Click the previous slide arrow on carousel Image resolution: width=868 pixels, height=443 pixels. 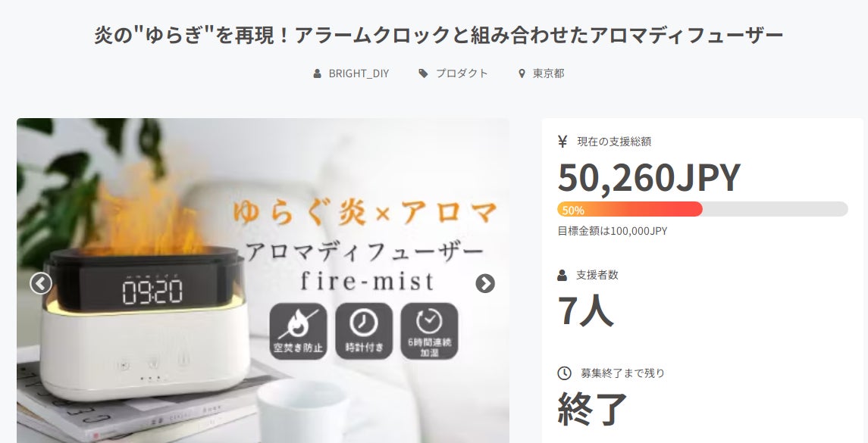tap(41, 284)
